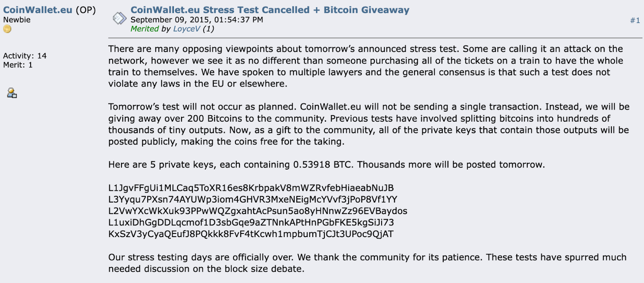Click the #1 post number link
The width and height of the screenshot is (644, 283).
635,21
